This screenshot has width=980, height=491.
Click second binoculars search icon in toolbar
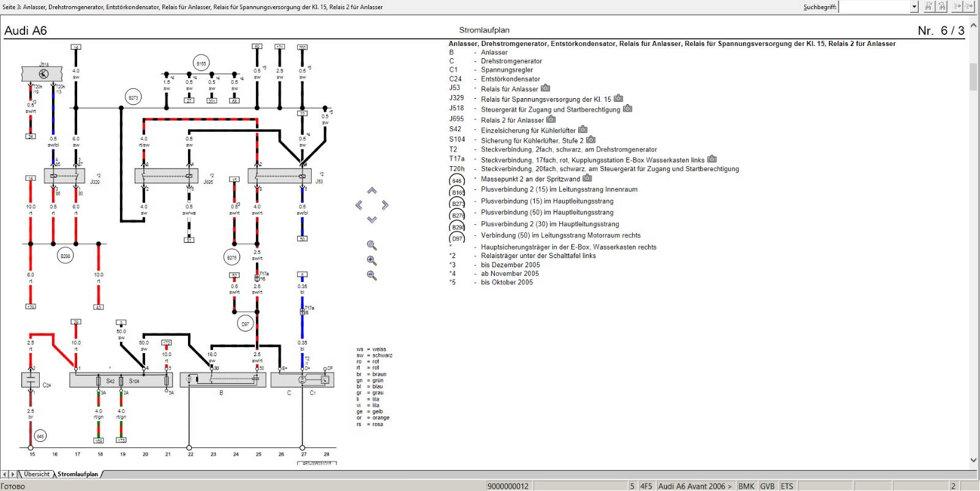pos(942,7)
